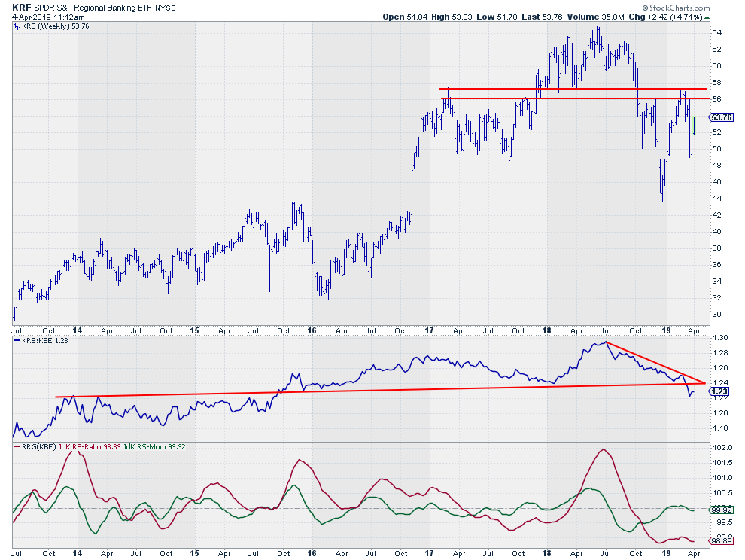Screen dimensions: 745x560
Task: Click the red 98.89 RS-Ratio axis tag
Action: (721, 541)
